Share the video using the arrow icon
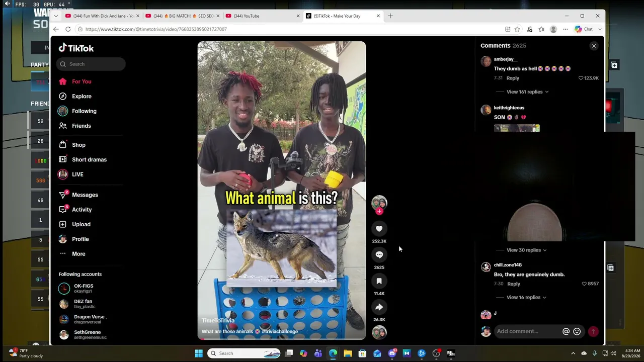The width and height of the screenshot is (644, 362). tap(379, 307)
